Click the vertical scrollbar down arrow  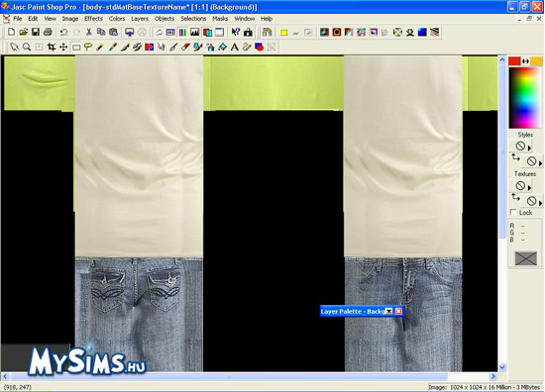(502, 367)
